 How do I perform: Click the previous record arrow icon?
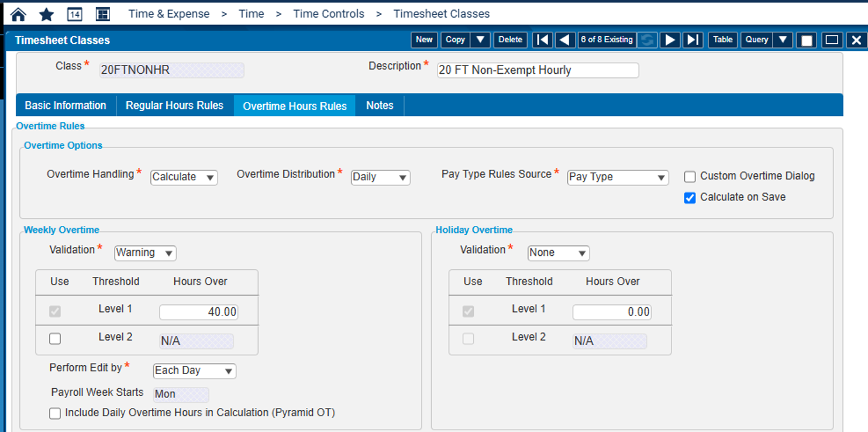coord(564,40)
